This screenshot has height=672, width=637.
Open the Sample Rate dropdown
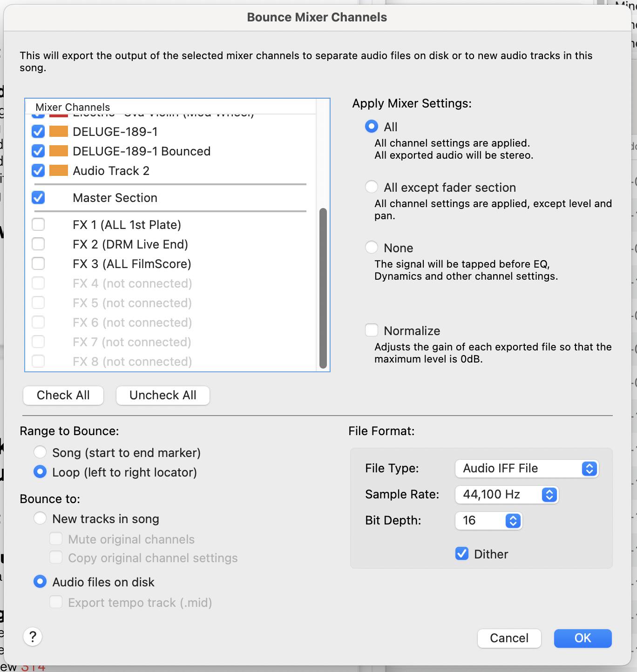(507, 494)
